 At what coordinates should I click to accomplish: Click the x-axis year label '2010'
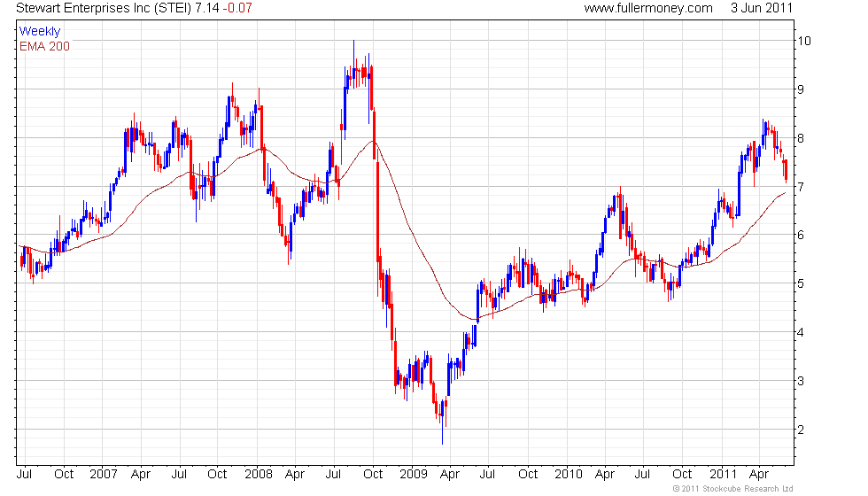[x=569, y=475]
